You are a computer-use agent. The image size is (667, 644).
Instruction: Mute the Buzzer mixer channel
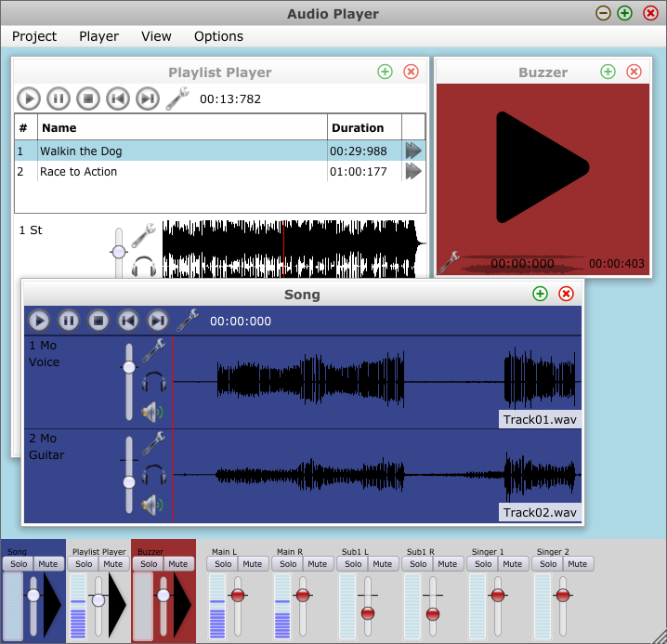point(178,564)
